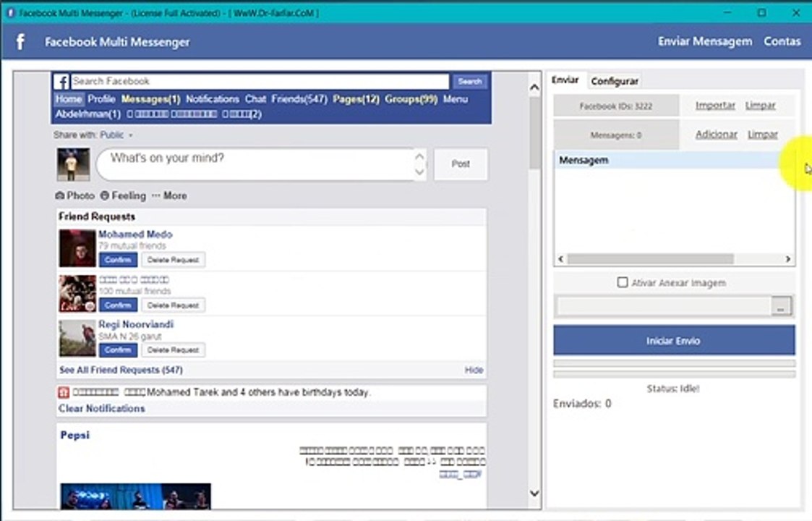Open Messages(1) link

[x=150, y=99]
